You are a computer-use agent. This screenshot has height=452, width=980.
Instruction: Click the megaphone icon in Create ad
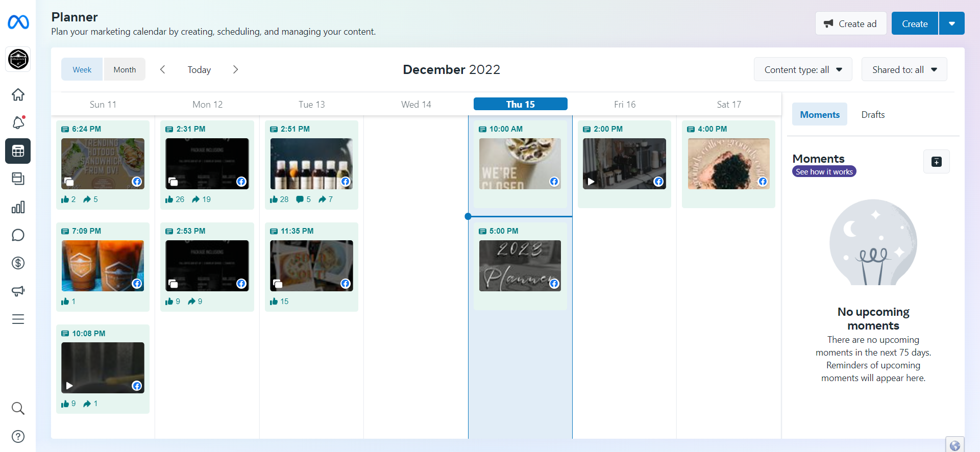pyautogui.click(x=828, y=23)
